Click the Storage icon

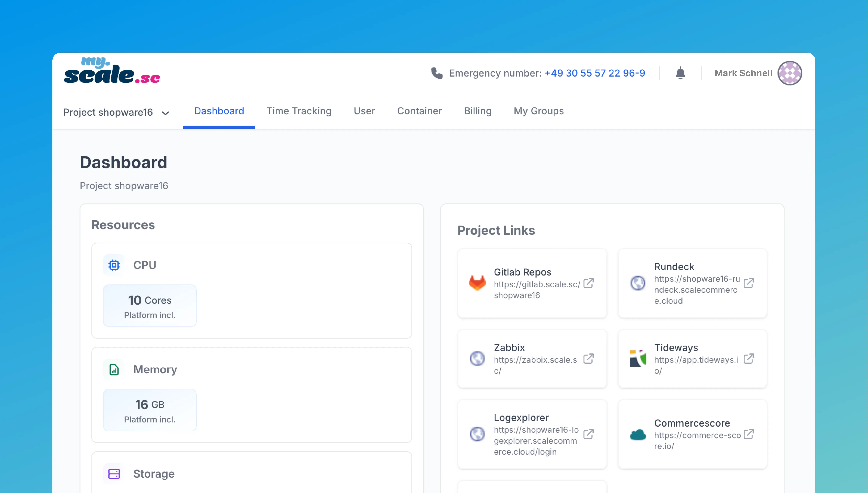tap(114, 474)
